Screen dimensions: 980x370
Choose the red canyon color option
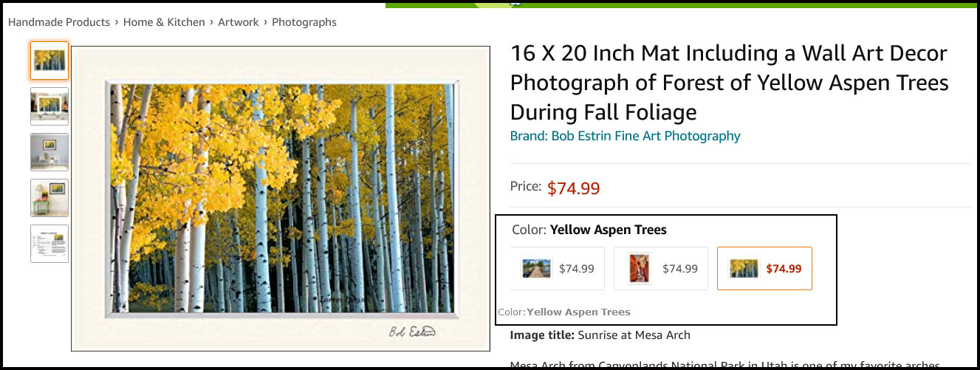click(661, 269)
